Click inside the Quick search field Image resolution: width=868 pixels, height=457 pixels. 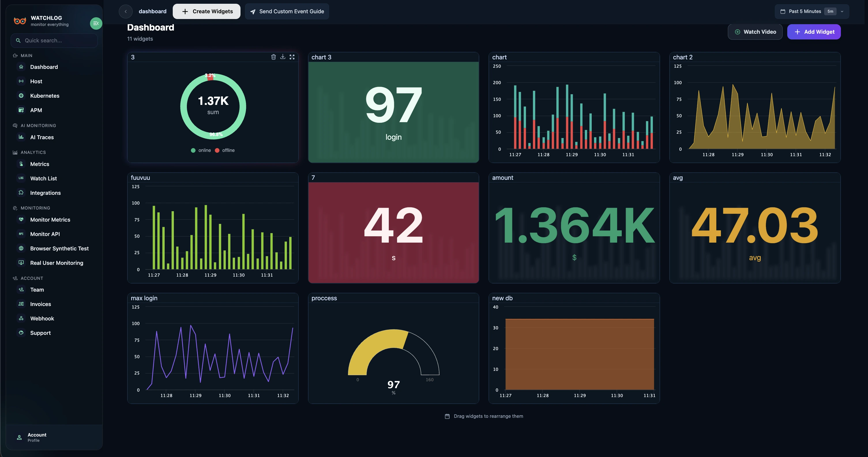(x=54, y=40)
